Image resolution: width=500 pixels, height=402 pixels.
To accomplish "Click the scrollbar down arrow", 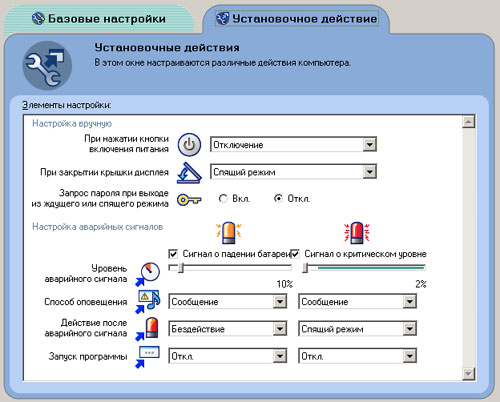I will pos(468,373).
